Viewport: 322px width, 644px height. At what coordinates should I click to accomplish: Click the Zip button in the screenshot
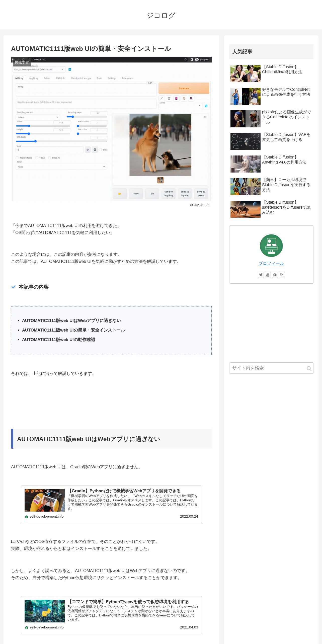(152, 194)
